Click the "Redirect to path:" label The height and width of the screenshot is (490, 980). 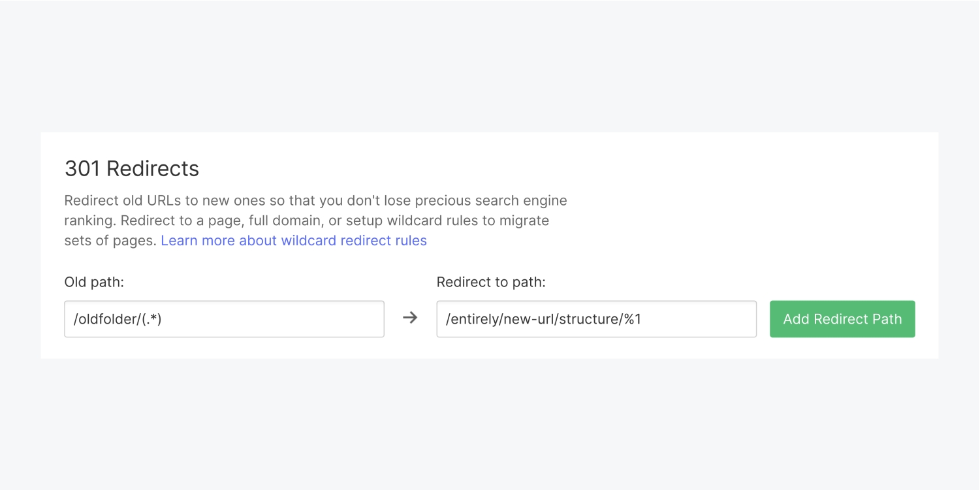[x=491, y=283]
